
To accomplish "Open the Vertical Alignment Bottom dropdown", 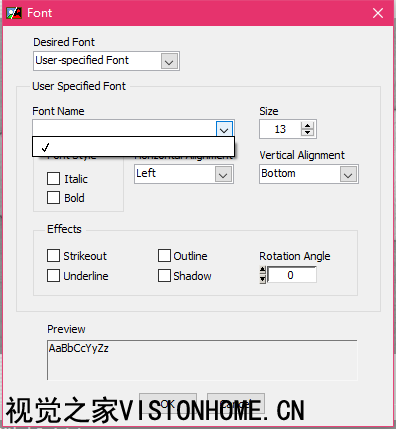I will (309, 174).
